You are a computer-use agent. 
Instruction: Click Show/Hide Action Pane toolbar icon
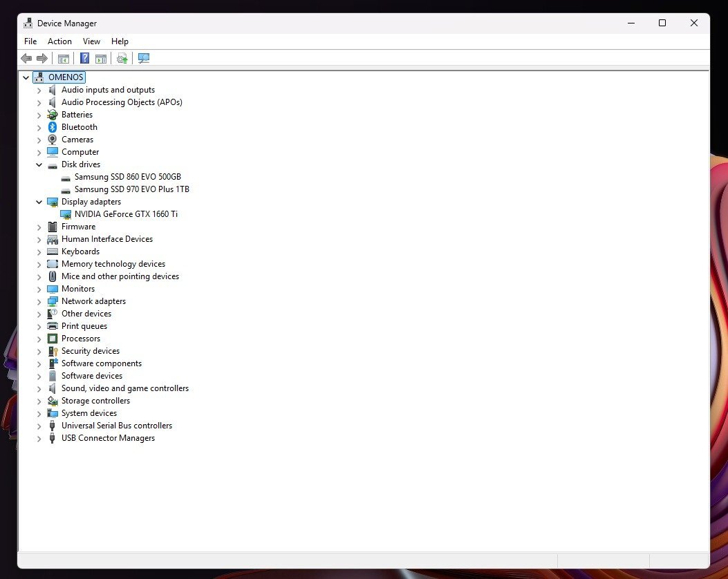(101, 59)
